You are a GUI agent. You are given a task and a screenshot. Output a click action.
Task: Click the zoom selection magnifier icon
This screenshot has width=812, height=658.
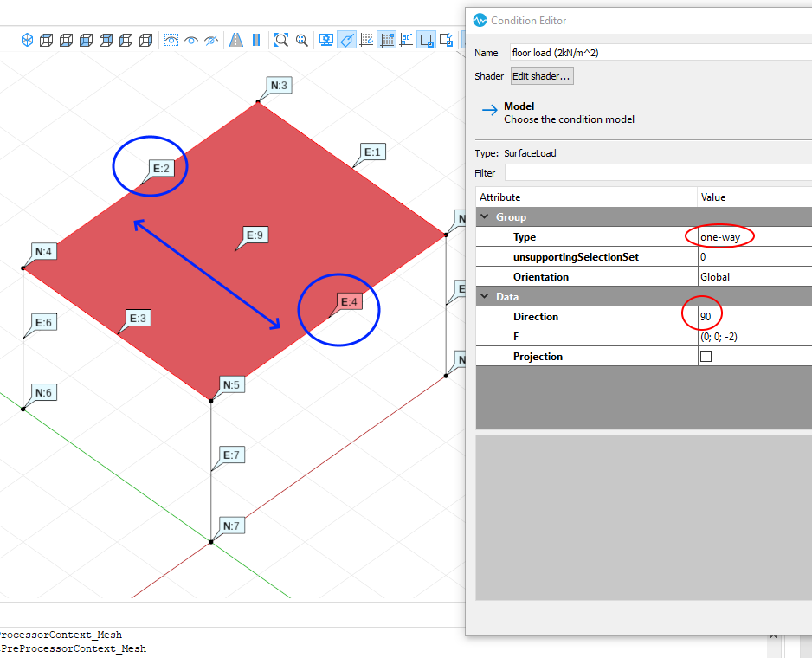coord(302,40)
